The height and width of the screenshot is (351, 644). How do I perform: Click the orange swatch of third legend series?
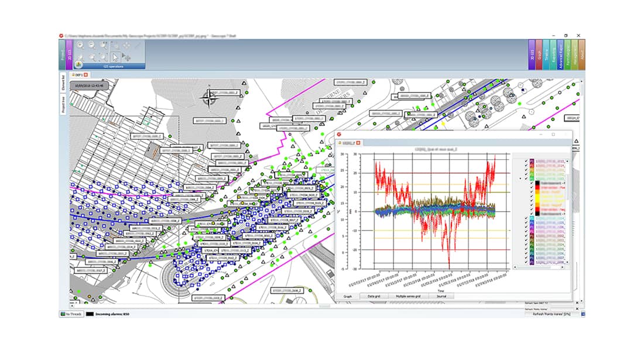tap(532, 170)
